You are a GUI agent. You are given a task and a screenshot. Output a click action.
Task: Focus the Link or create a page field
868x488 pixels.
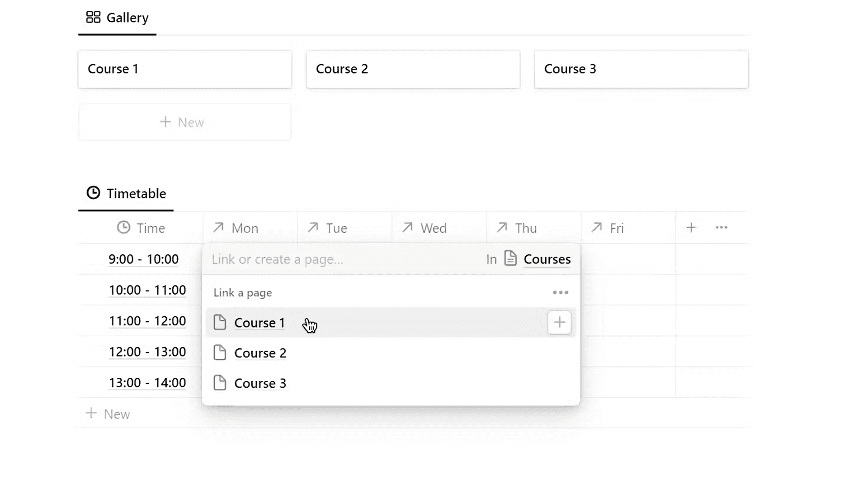316,259
